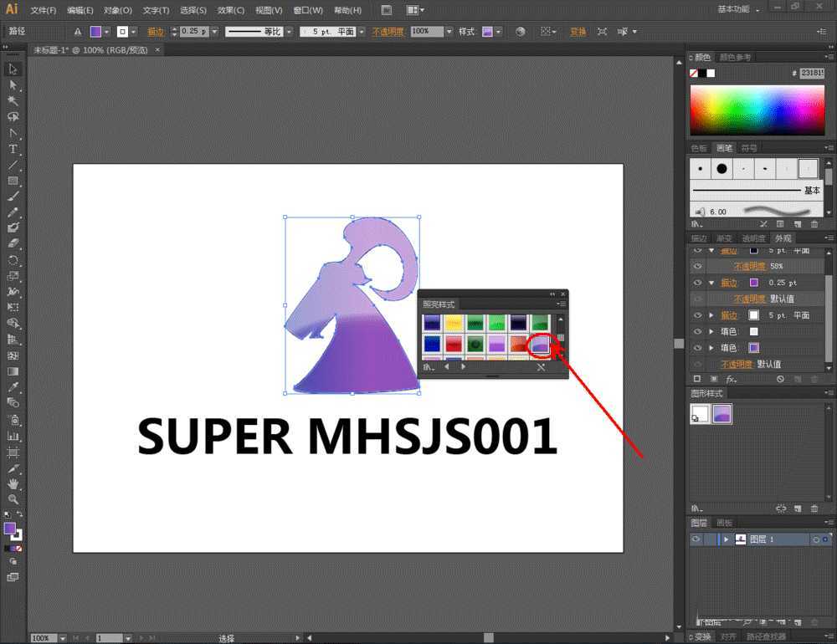Open the fx effects menu in the 外观 panel

(729, 379)
